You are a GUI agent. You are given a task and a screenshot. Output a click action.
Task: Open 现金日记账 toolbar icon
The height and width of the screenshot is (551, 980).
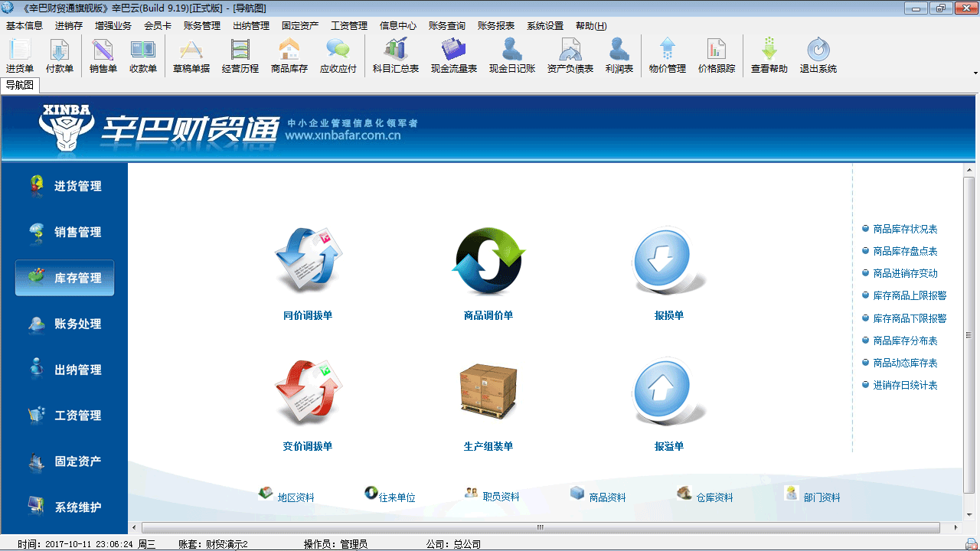(x=512, y=56)
